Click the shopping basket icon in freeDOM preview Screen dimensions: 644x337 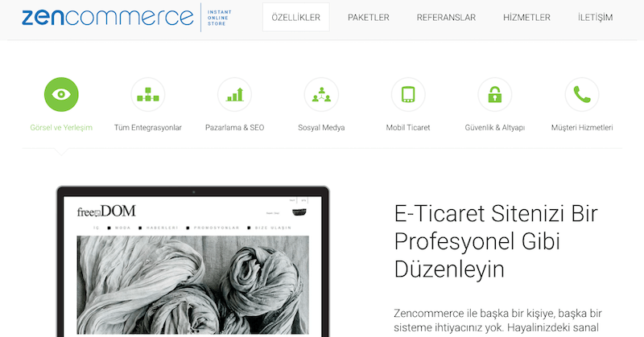pyautogui.click(x=299, y=212)
